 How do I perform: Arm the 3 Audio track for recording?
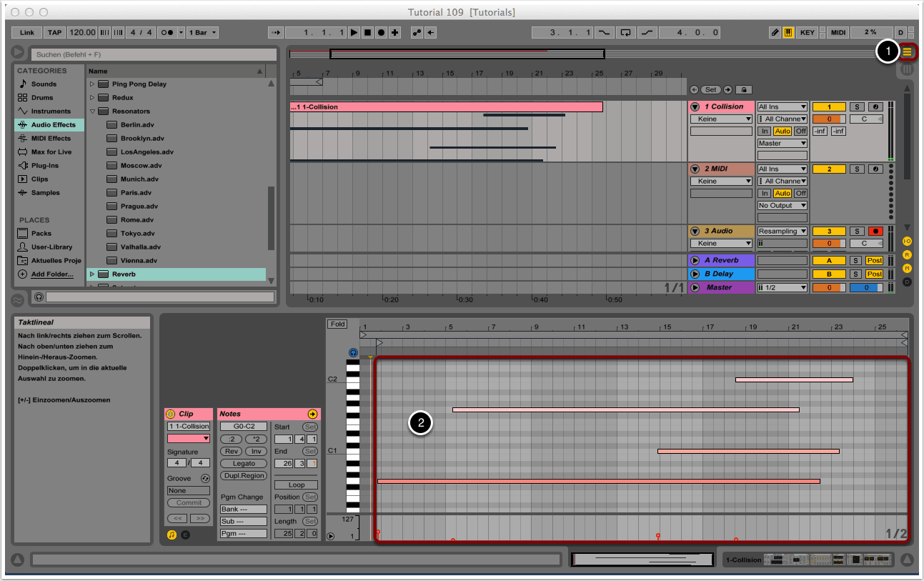[875, 231]
